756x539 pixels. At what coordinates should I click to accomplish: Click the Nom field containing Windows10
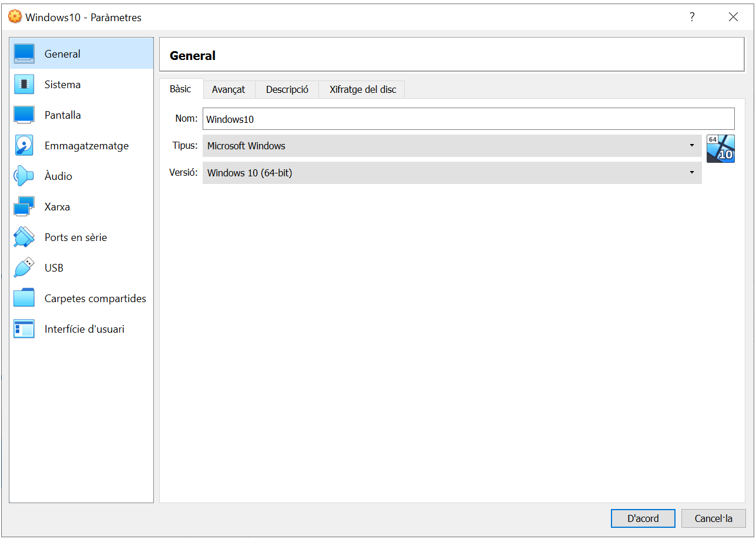pos(468,119)
